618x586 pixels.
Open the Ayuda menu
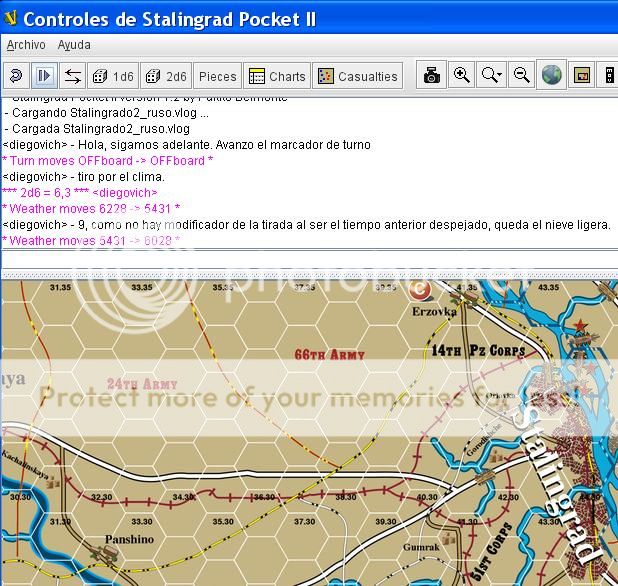pos(74,45)
